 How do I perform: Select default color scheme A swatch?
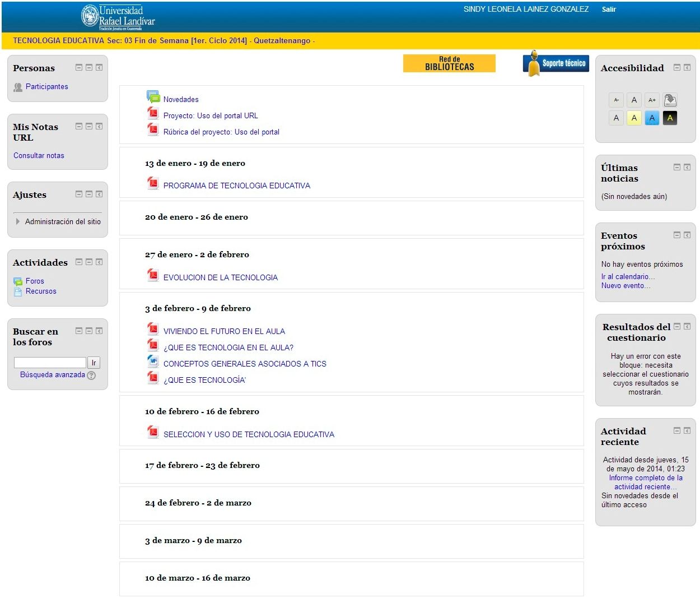[616, 118]
